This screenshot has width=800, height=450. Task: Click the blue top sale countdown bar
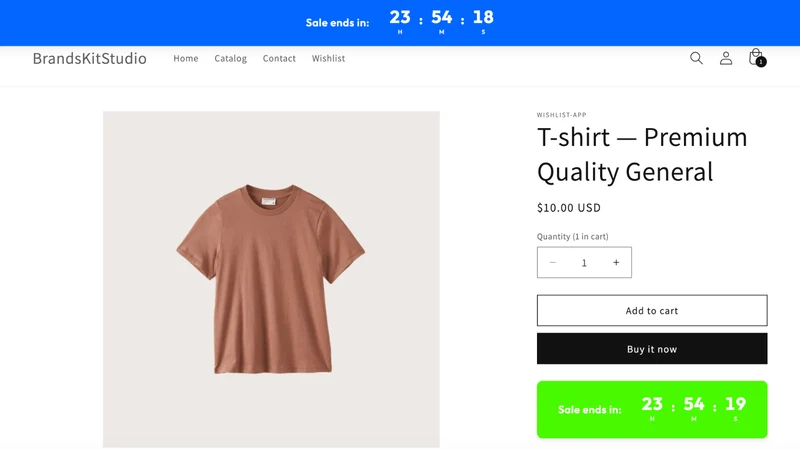[400, 23]
